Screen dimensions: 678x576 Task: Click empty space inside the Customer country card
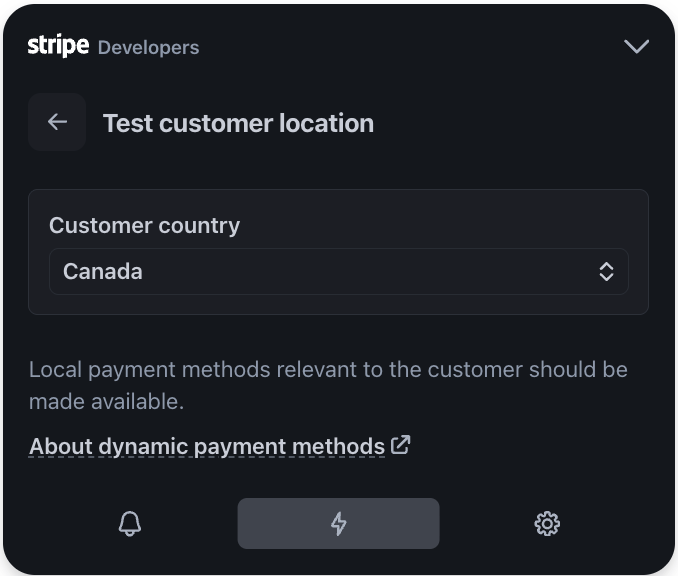450,222
